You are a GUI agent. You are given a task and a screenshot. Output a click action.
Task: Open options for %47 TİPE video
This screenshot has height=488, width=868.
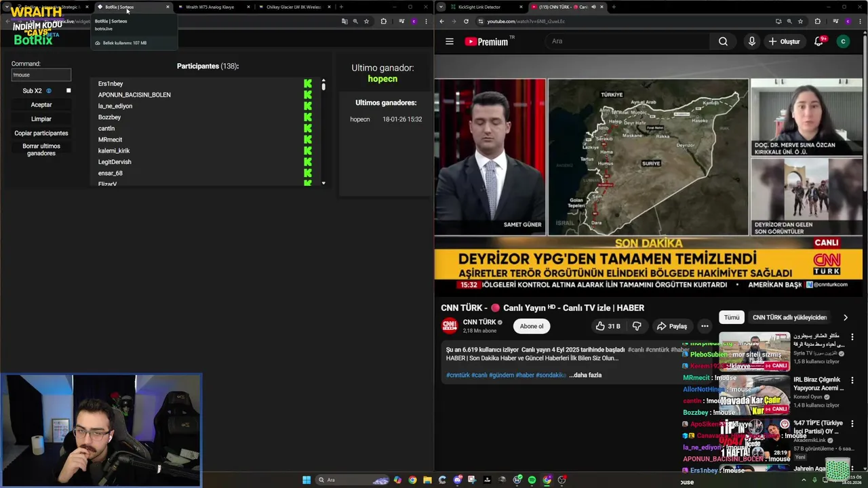tap(852, 424)
